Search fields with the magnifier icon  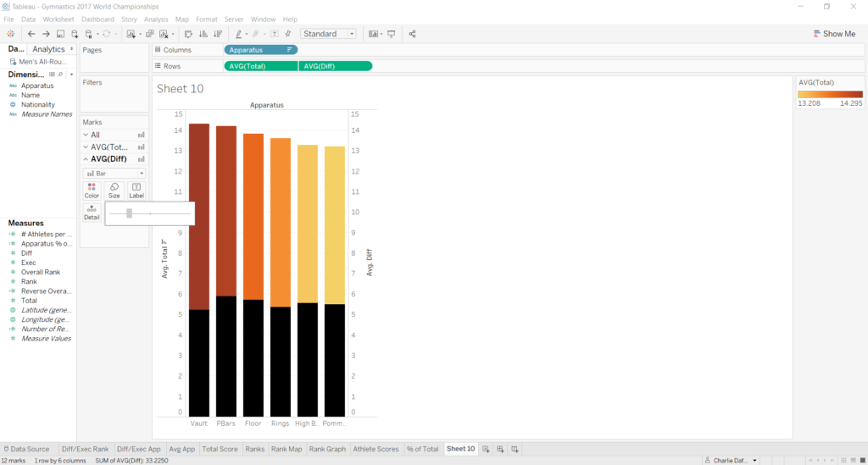(x=60, y=74)
